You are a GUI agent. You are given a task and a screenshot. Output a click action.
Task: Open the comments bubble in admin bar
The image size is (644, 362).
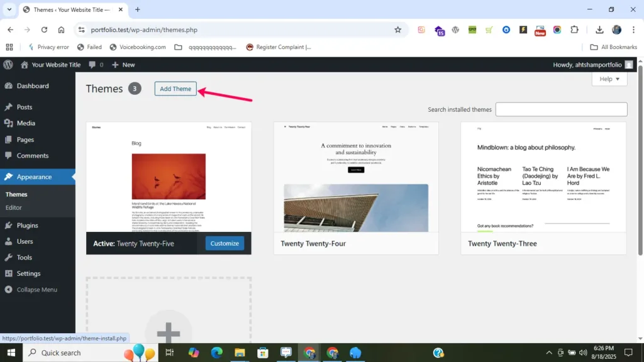click(x=96, y=65)
